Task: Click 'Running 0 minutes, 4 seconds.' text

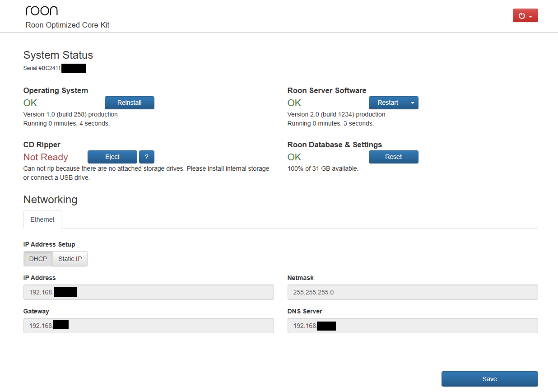Action: point(66,123)
